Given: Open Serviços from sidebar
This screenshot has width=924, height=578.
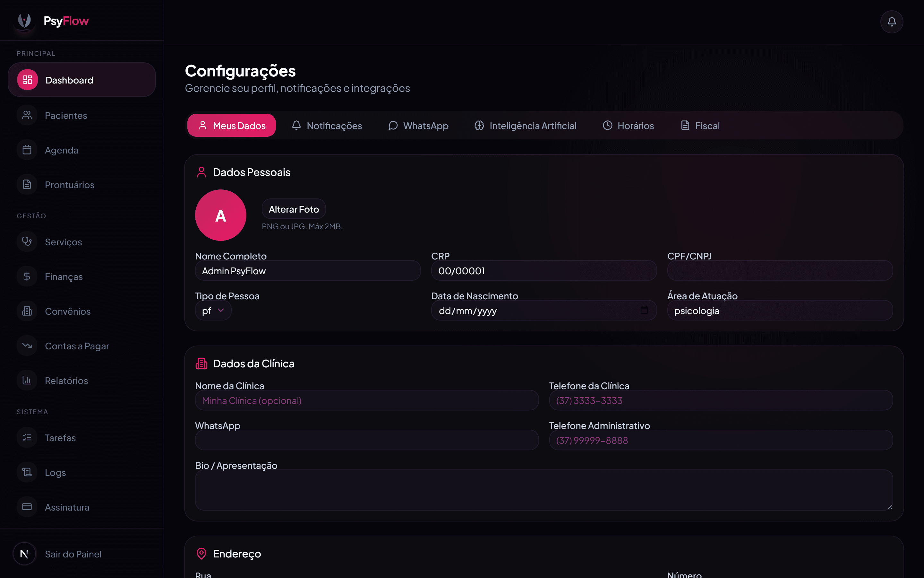Looking at the screenshot, I should pyautogui.click(x=82, y=241).
